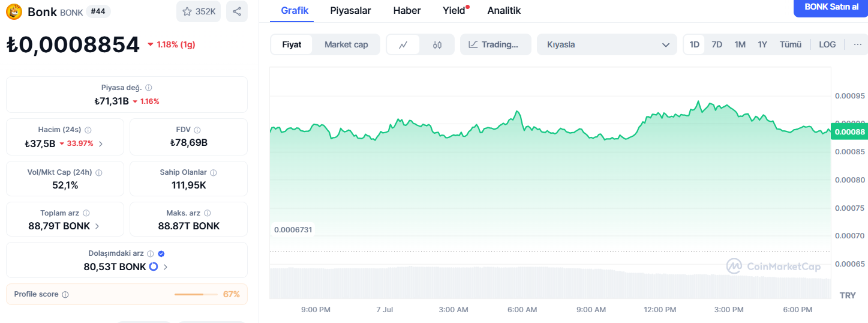This screenshot has height=323, width=868.
Task: Set chart range to 1M
Action: 740,44
